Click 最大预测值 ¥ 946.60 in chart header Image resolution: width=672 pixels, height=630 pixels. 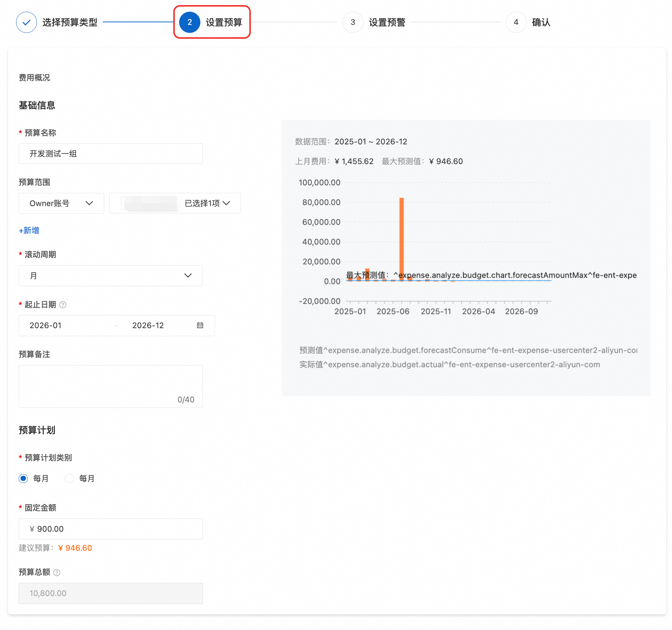click(422, 161)
